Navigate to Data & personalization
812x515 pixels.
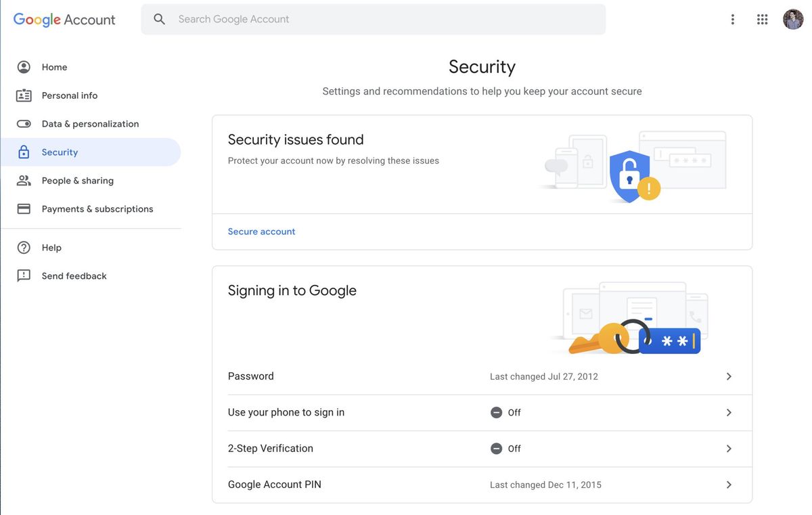(90, 123)
